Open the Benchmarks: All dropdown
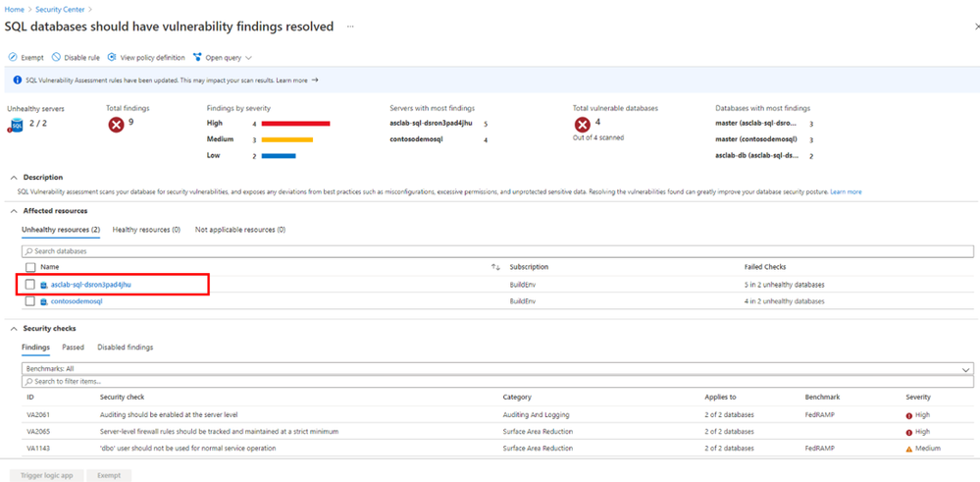The width and height of the screenshot is (980, 482). (497, 369)
